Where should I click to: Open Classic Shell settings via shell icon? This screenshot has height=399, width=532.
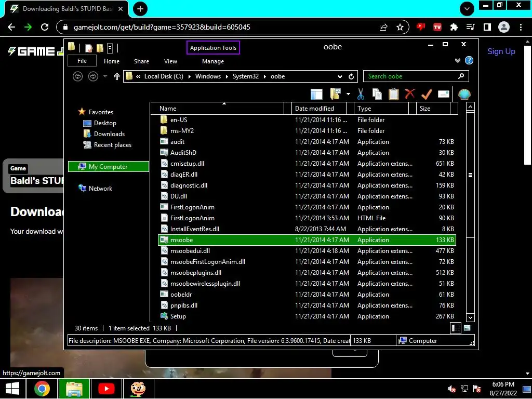464,94
